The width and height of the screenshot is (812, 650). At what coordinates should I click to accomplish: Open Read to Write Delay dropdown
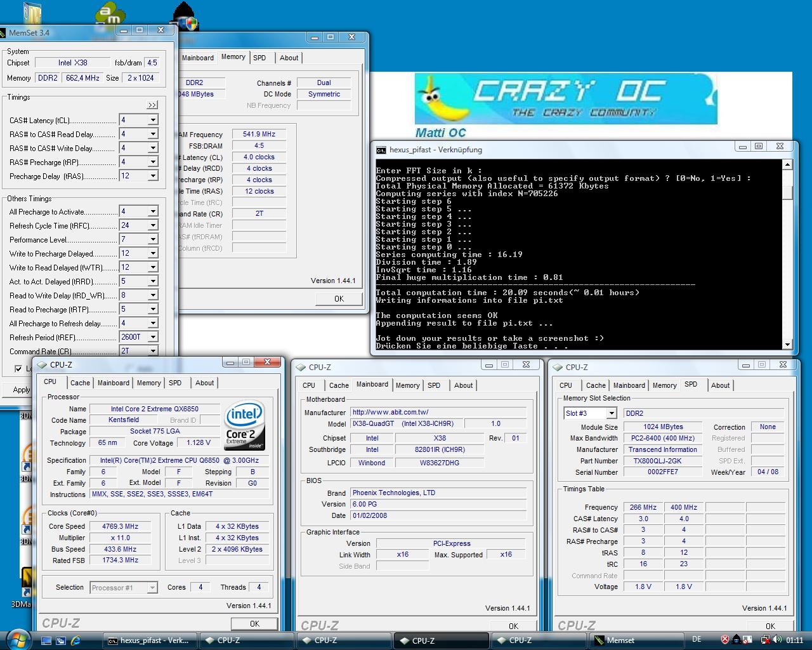click(x=153, y=295)
